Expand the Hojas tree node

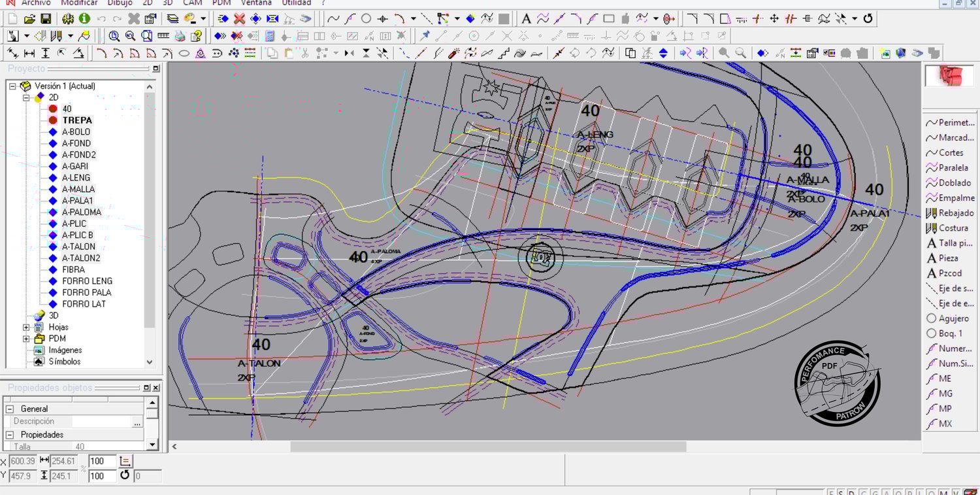(27, 327)
